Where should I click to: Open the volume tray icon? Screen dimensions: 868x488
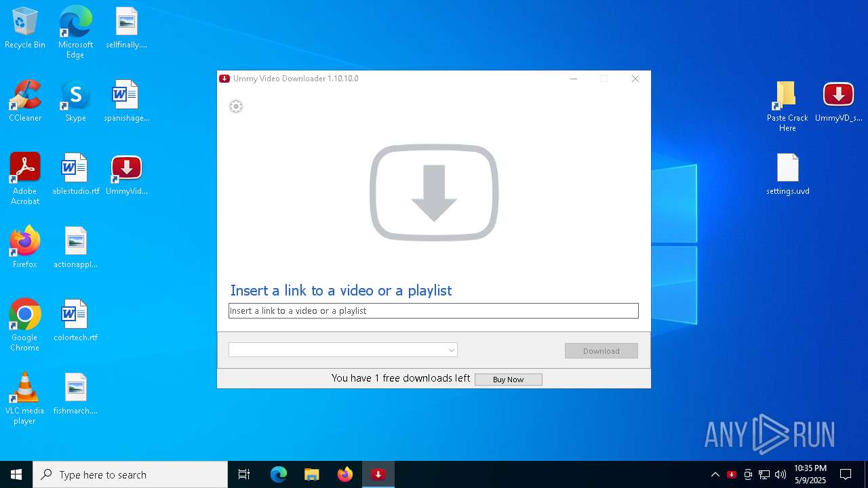coord(781,474)
